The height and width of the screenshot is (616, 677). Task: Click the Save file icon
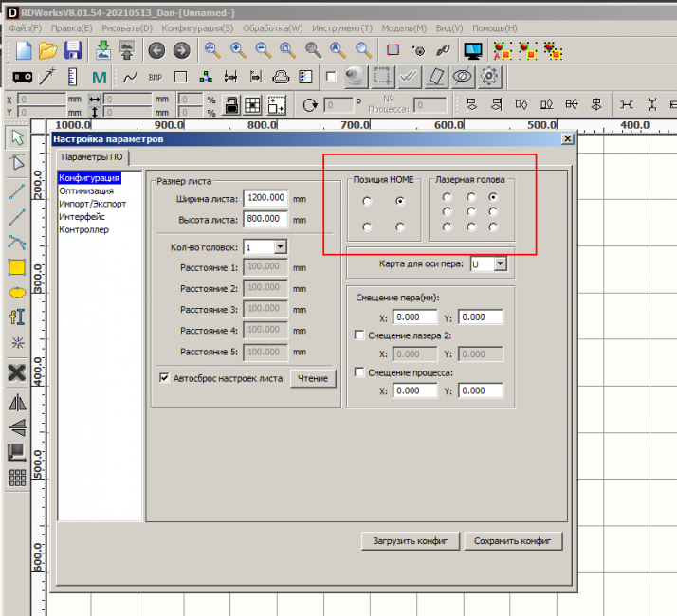(x=73, y=50)
